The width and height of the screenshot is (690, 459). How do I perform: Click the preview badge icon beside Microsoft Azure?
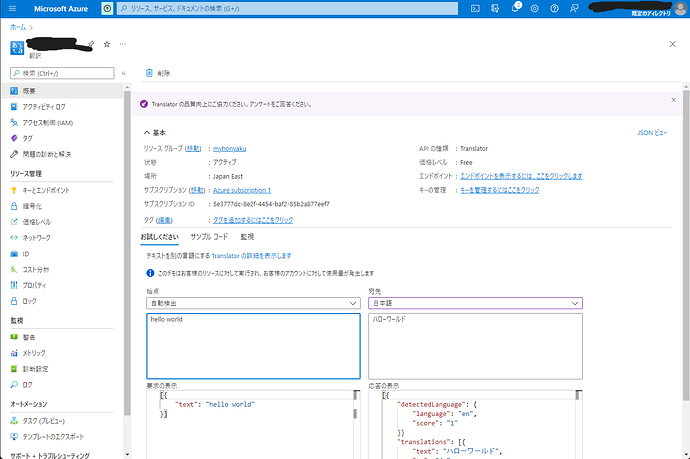[x=107, y=8]
